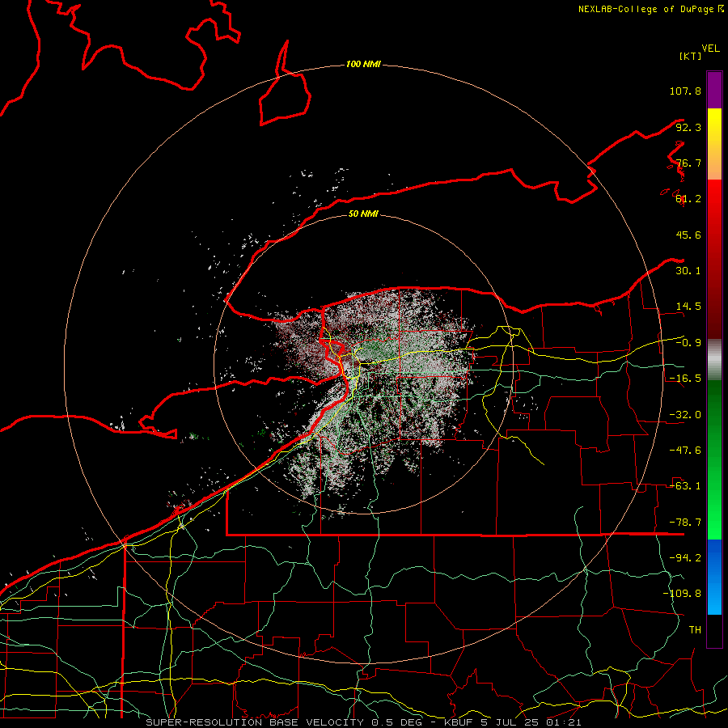Click the [KT] units label

tap(691, 56)
